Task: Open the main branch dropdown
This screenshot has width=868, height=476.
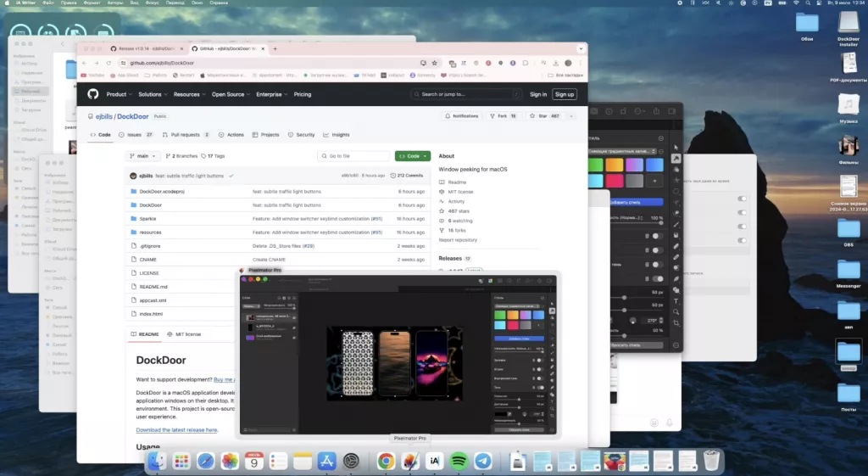Action: click(142, 156)
